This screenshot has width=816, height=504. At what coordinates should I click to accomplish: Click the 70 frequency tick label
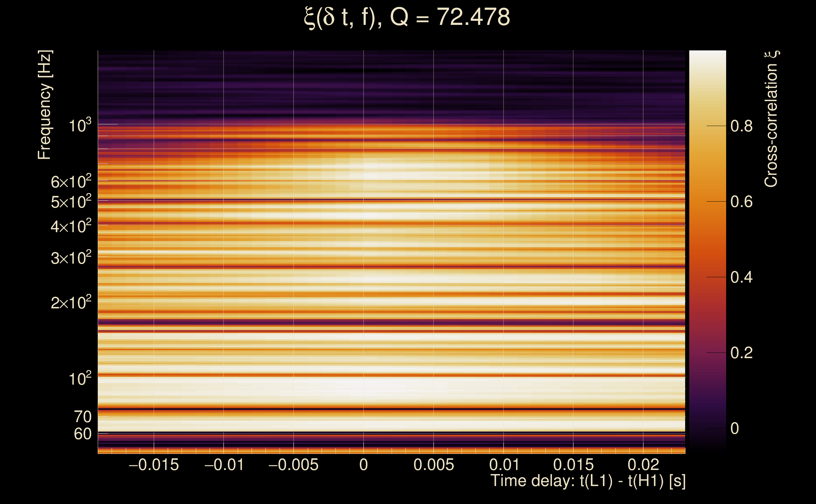(x=82, y=417)
